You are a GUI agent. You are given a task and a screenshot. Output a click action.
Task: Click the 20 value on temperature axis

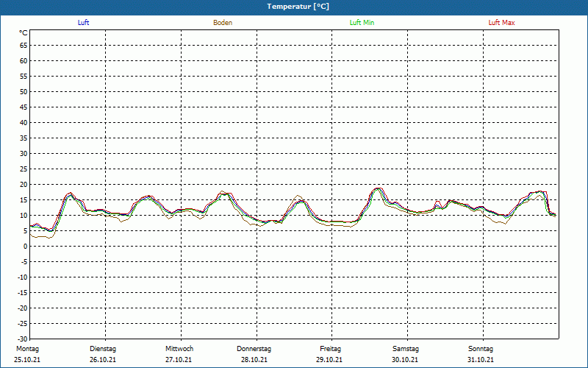pyautogui.click(x=24, y=185)
